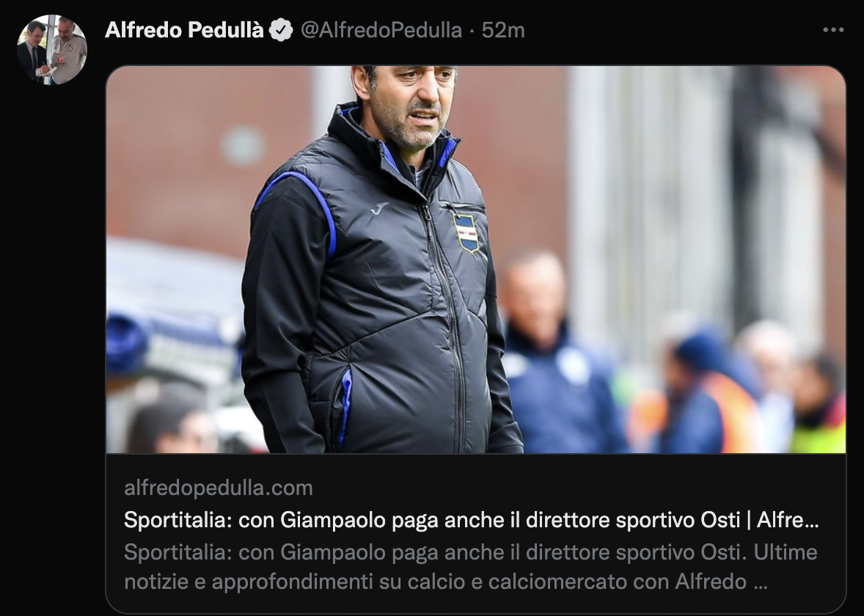Click the display name Alfredo Pedullà
864x616 pixels.
pyautogui.click(x=184, y=30)
